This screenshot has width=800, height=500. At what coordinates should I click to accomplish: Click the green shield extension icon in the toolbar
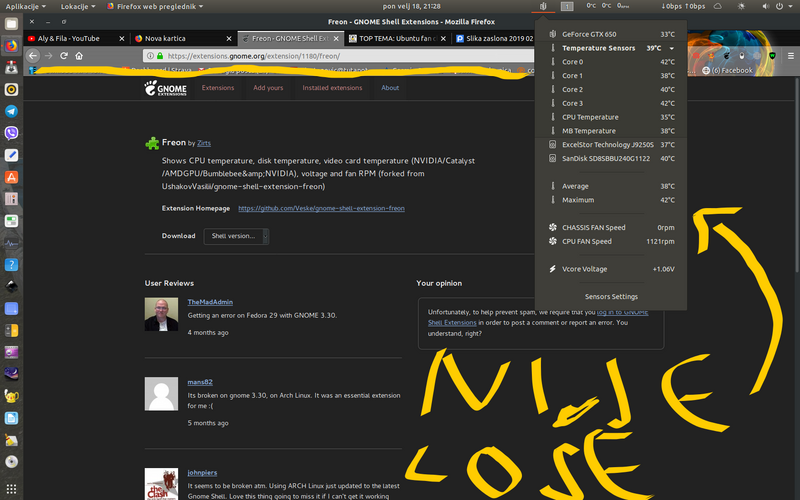(772, 56)
